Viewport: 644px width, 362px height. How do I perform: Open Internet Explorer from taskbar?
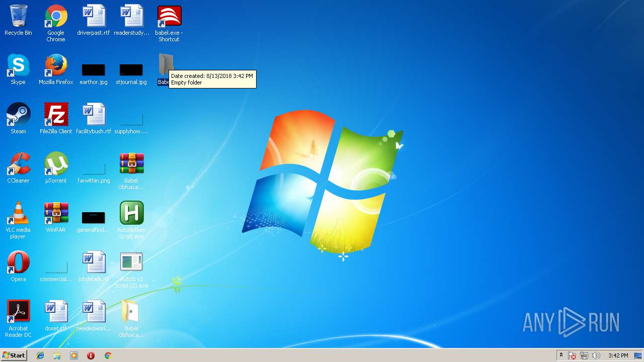pos(40,355)
